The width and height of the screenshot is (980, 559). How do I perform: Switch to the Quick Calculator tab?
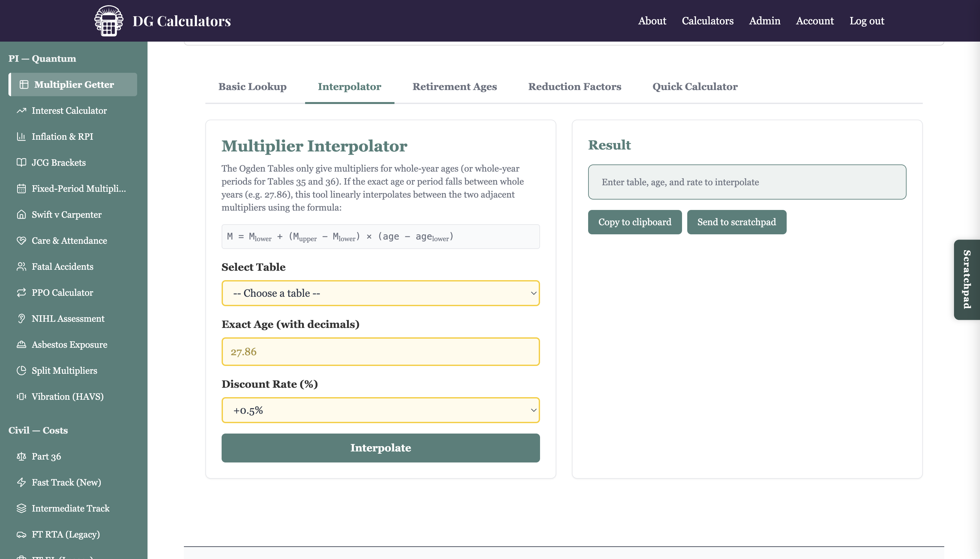coord(695,87)
